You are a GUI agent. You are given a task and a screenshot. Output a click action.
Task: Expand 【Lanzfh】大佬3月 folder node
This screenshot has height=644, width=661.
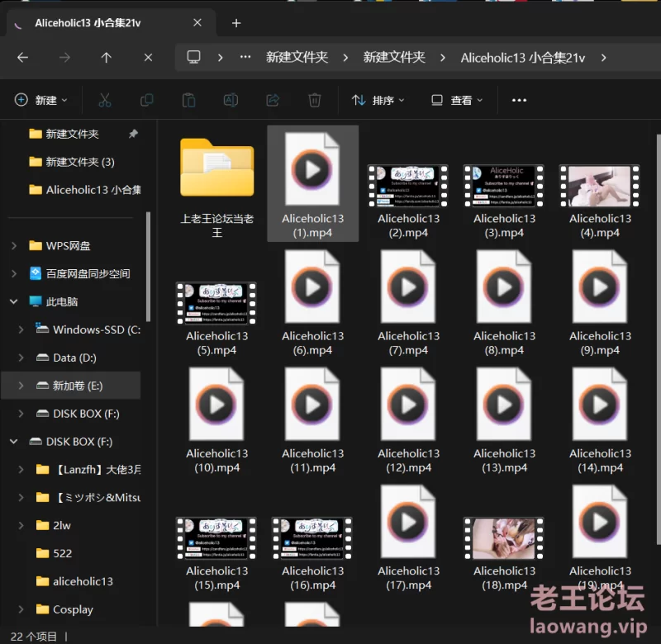pyautogui.click(x=21, y=469)
